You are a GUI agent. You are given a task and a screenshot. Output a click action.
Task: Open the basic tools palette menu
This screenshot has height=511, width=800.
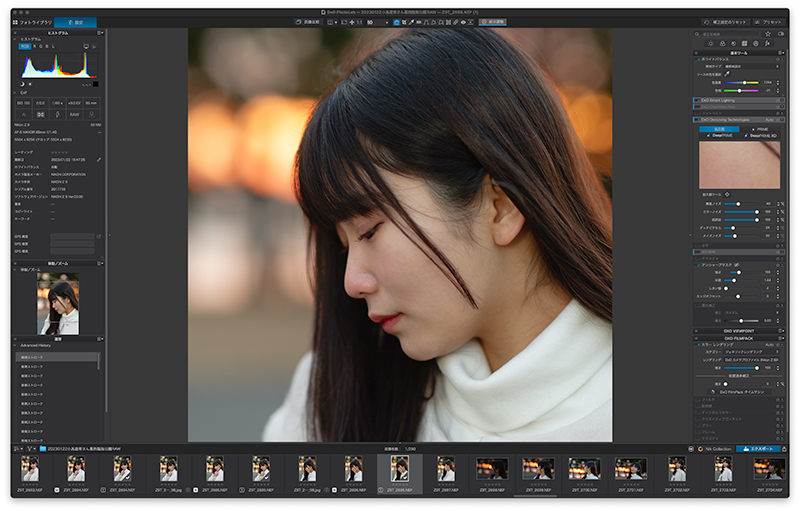tap(781, 53)
